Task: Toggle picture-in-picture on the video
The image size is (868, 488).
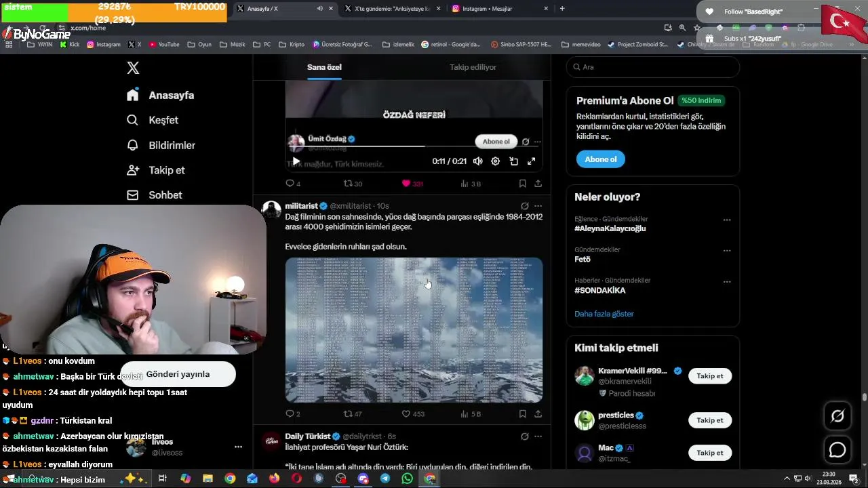Action: pos(513,161)
